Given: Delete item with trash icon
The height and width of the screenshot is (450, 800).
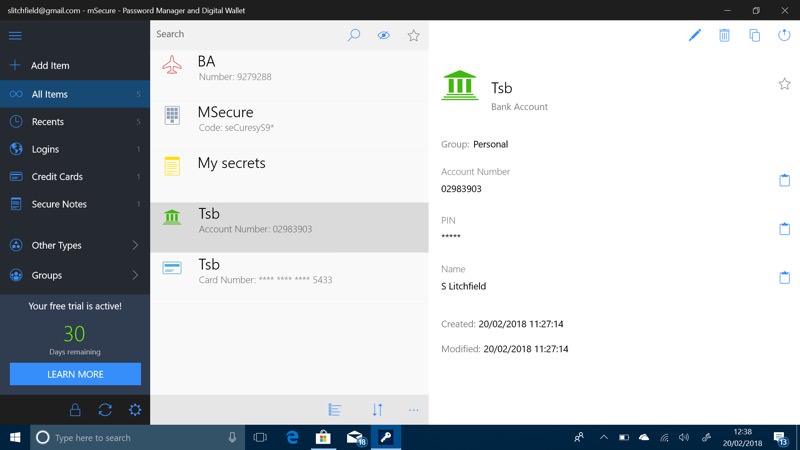Looking at the screenshot, I should pyautogui.click(x=724, y=35).
